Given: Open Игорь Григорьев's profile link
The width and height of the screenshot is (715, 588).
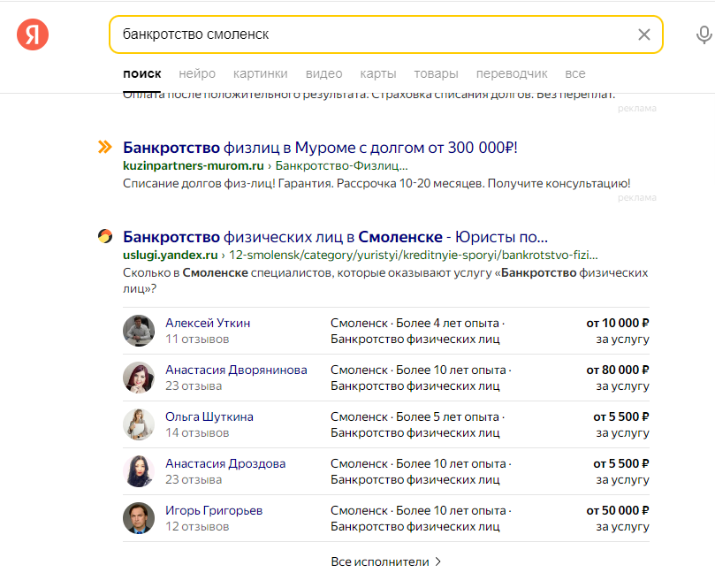Looking at the screenshot, I should click(x=214, y=510).
